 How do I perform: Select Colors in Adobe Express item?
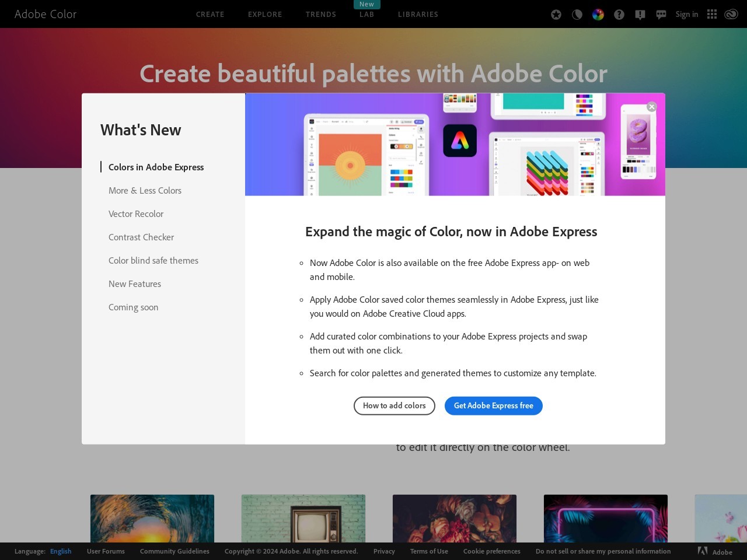coord(156,167)
